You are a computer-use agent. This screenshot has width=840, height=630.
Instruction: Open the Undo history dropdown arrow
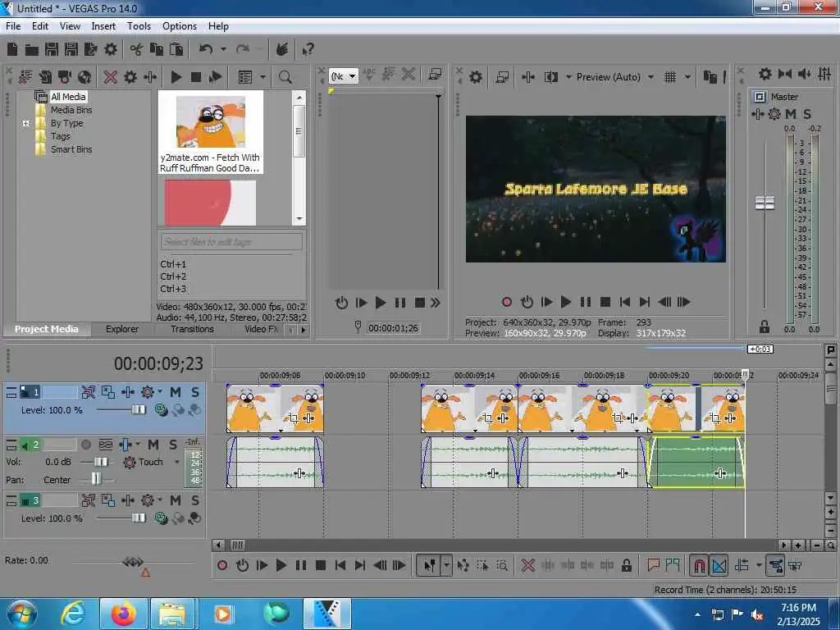coord(223,50)
